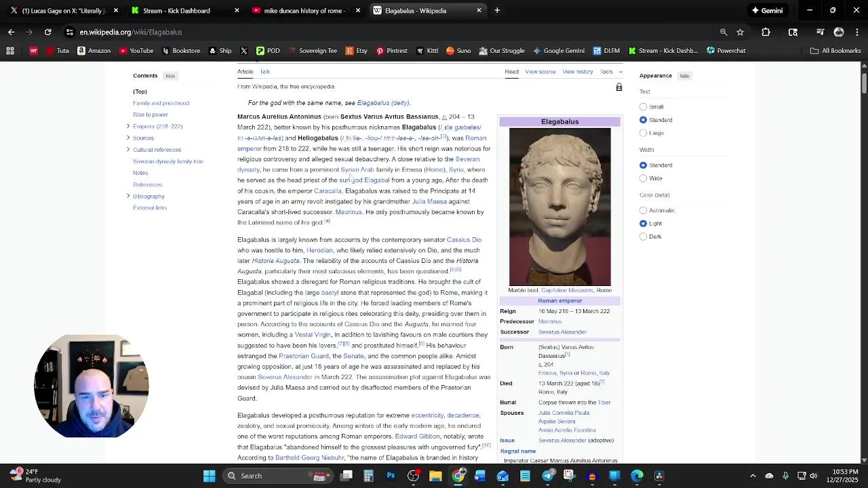Open the Powerchat bookmark
The image size is (868, 488).
point(726,50)
